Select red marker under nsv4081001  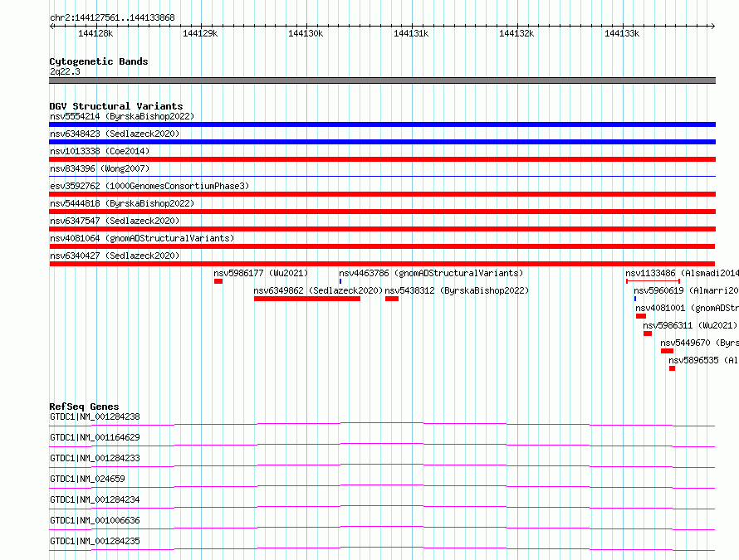point(641,316)
